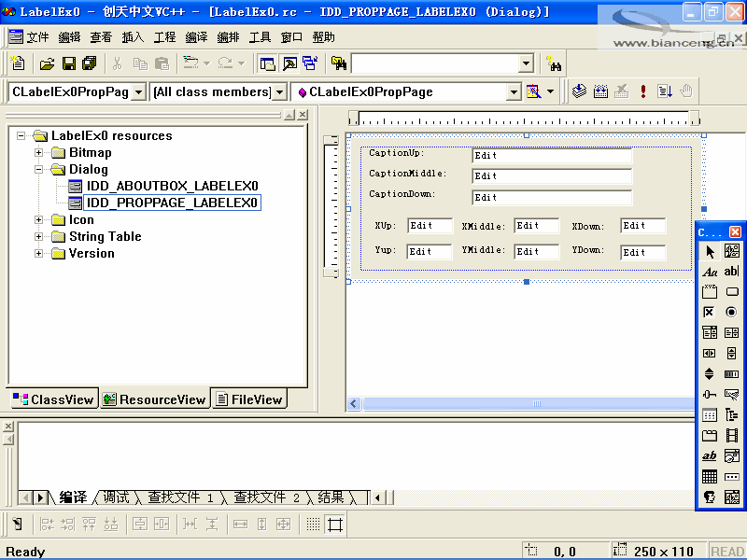Screen dimensions: 747x560
Task: Click the Copy icon in the toolbar
Action: 140,63
